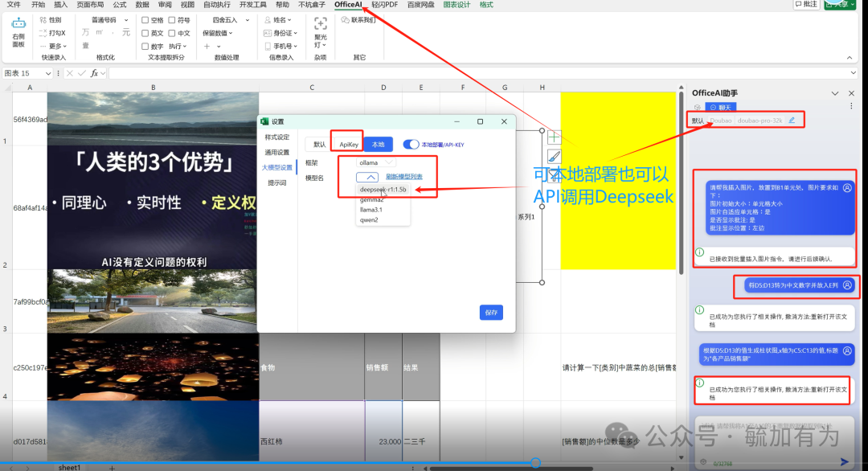This screenshot has width=868, height=471.
Task: Select 提示词 in settings sidebar
Action: (x=277, y=182)
